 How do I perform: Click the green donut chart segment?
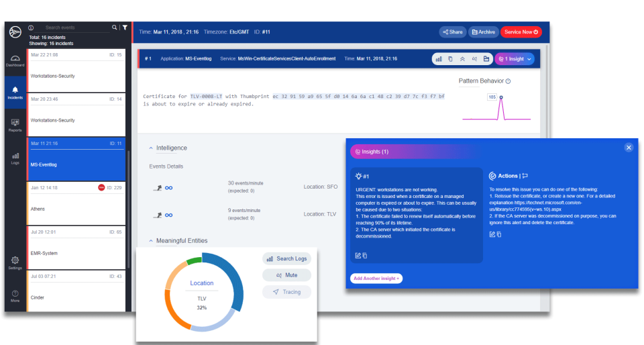[x=194, y=260]
